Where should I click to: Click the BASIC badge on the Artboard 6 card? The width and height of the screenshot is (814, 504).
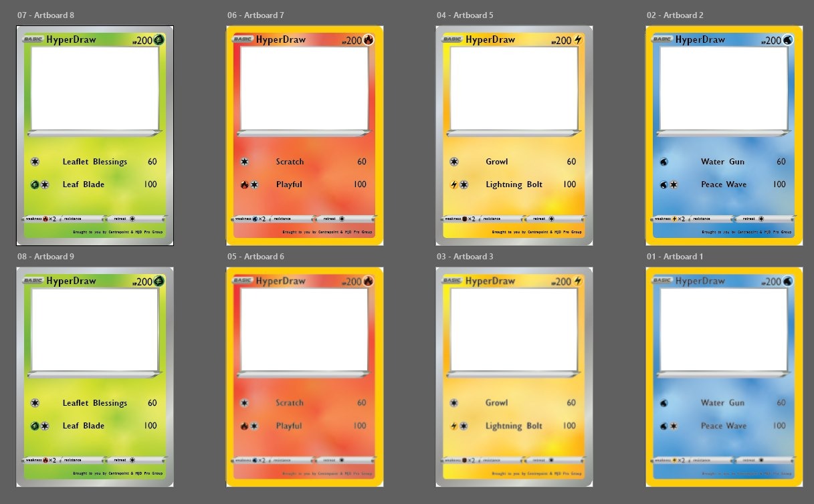pyautogui.click(x=243, y=281)
